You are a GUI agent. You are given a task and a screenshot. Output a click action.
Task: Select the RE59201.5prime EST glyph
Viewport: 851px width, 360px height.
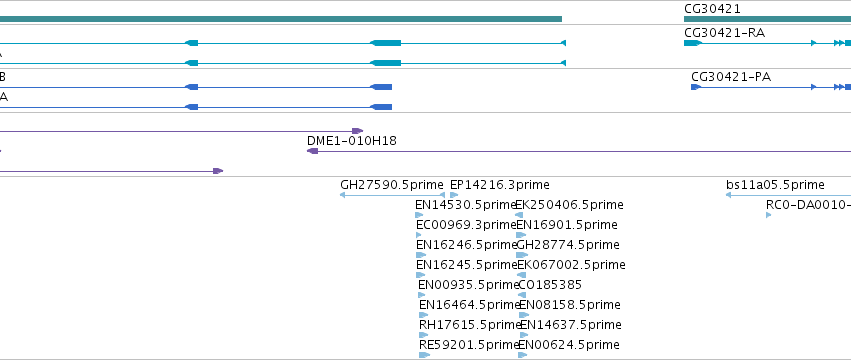(424, 355)
